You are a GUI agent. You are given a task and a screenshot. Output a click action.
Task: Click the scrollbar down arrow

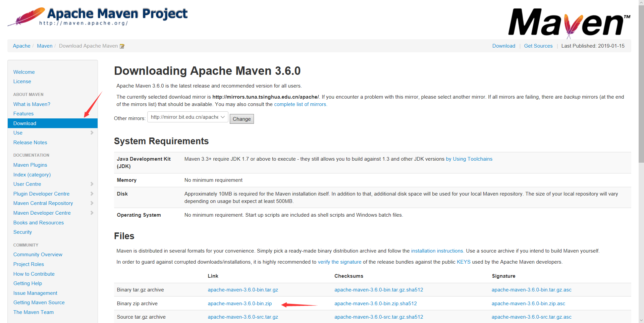[x=641, y=320]
